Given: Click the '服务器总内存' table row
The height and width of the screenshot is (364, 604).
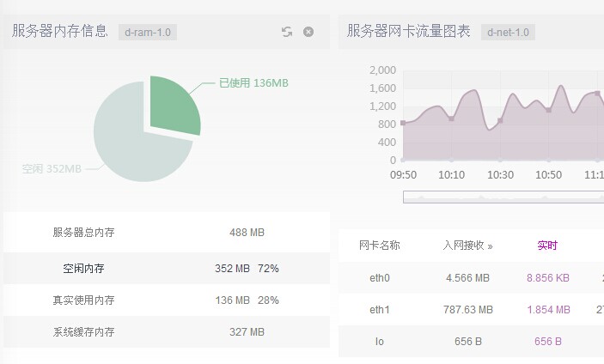Looking at the screenshot, I should tap(166, 233).
